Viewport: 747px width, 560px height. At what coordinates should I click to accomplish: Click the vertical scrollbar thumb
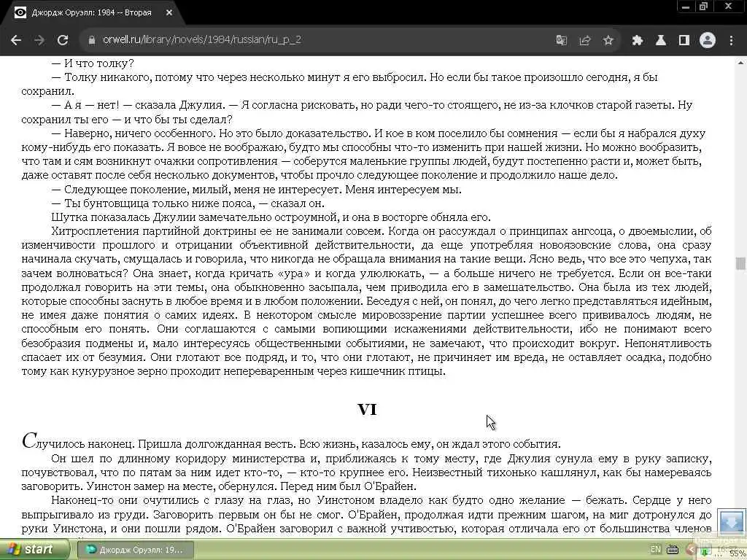[x=740, y=263]
